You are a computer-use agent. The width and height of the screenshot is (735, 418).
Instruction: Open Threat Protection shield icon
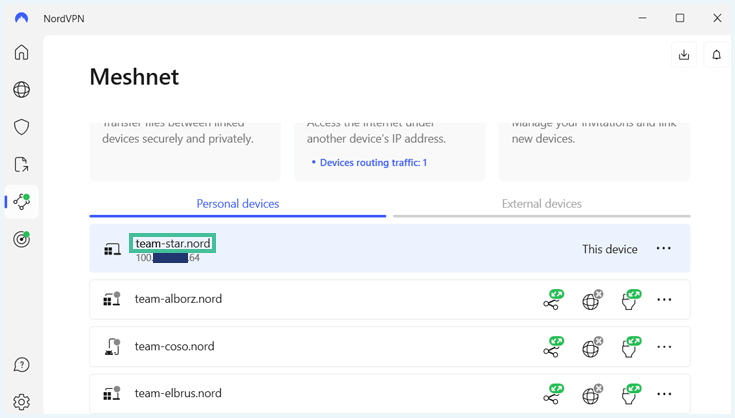pyautogui.click(x=22, y=127)
